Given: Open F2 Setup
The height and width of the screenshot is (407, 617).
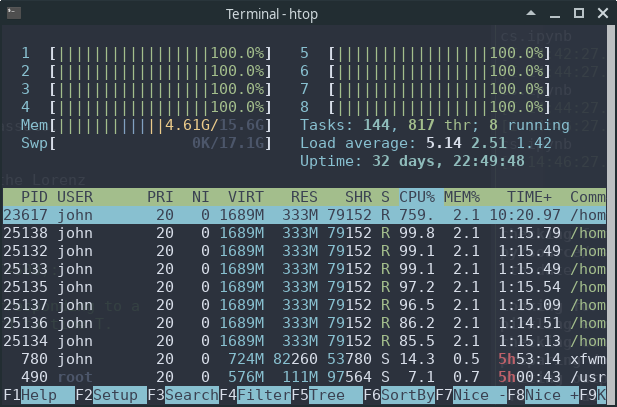Looking at the screenshot, I should click(111, 395).
